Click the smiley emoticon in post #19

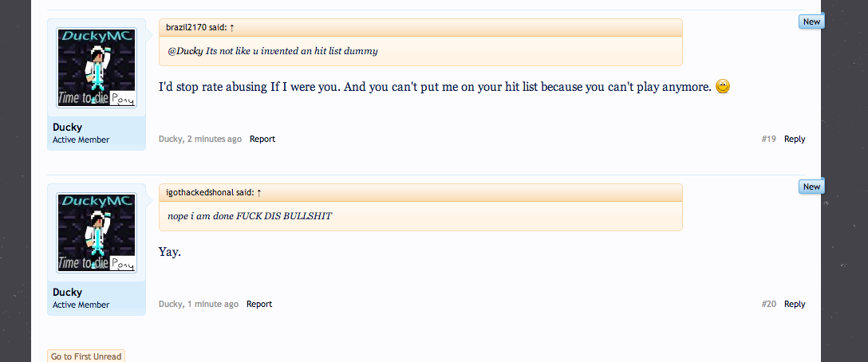tap(723, 86)
